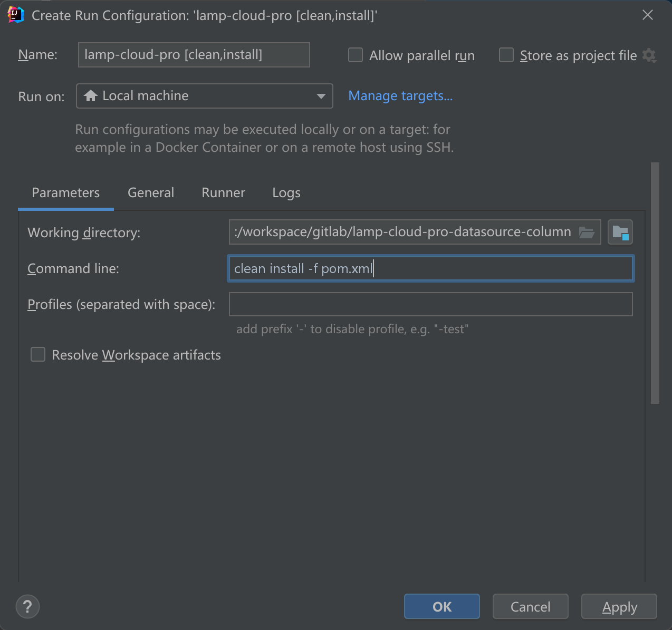
Task: Toggle Resolve Workspace artifacts checkbox
Action: pyautogui.click(x=38, y=355)
